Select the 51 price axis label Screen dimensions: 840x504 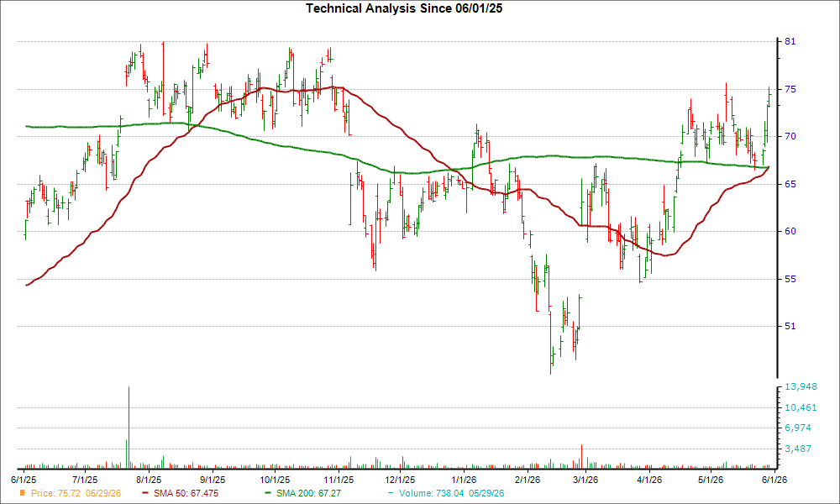click(x=790, y=326)
